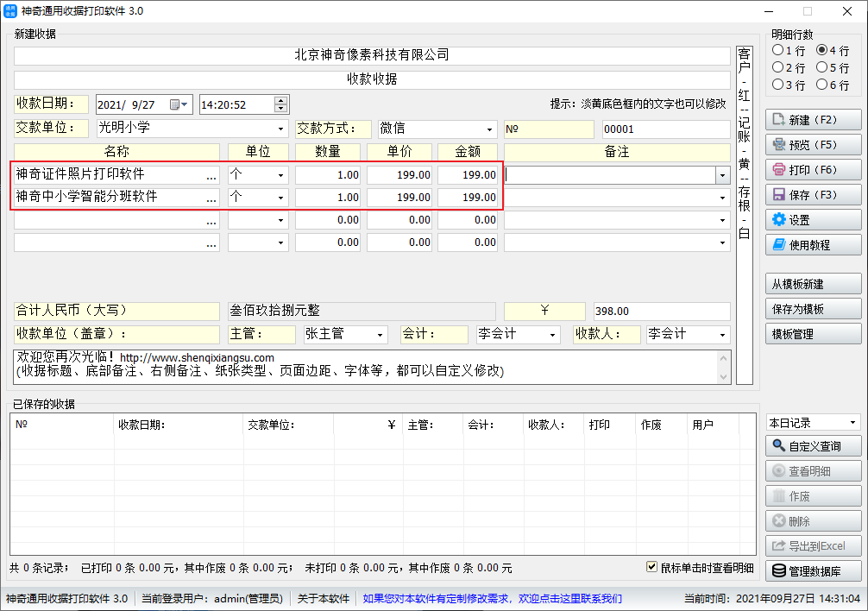Click the ... button beside 神奇中小学智能分班软件

pos(211,198)
